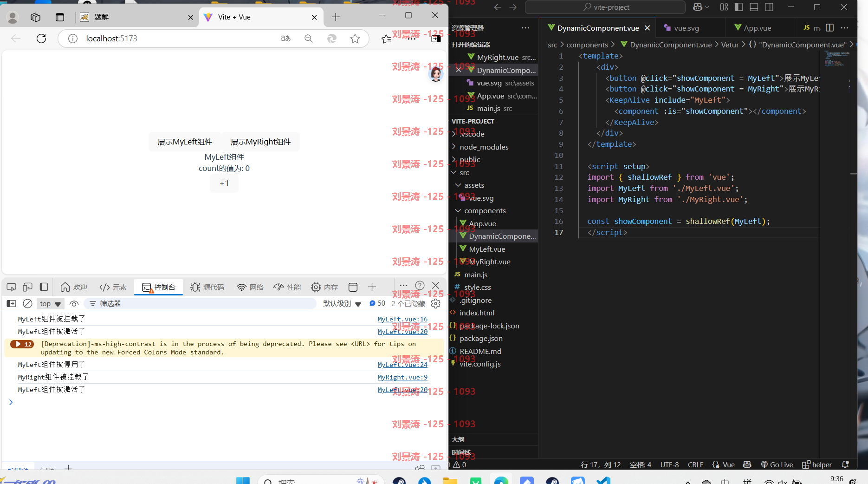Switch to the 网络 tab
This screenshot has height=484, width=868.
pyautogui.click(x=250, y=288)
